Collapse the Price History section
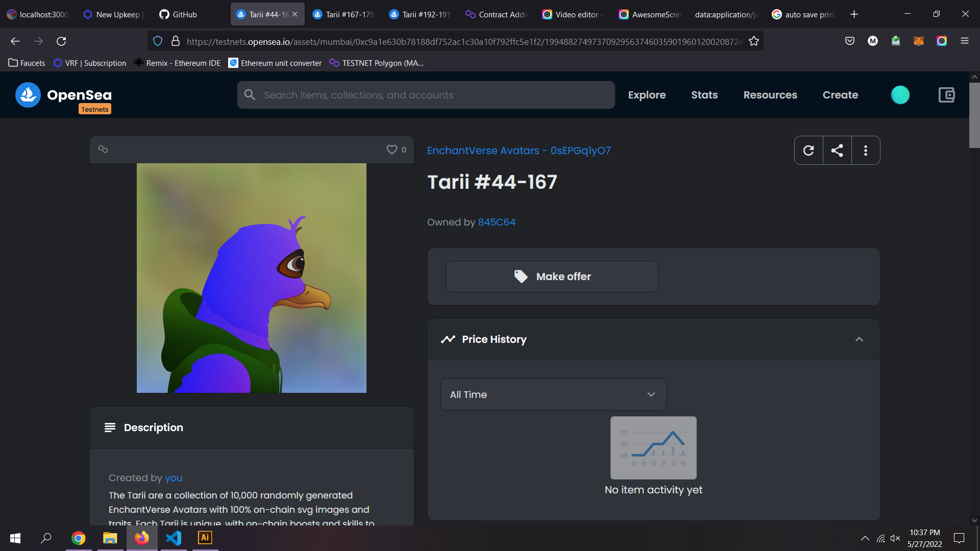 (x=859, y=339)
